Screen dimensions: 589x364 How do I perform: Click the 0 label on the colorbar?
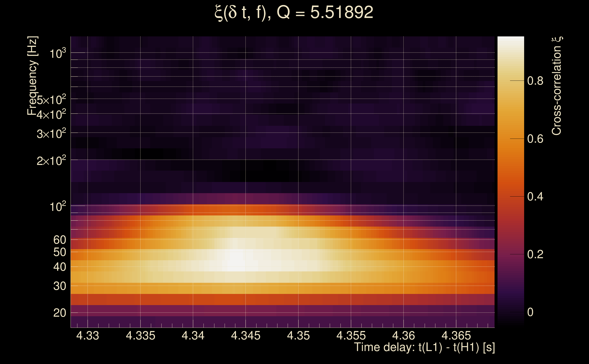click(530, 312)
